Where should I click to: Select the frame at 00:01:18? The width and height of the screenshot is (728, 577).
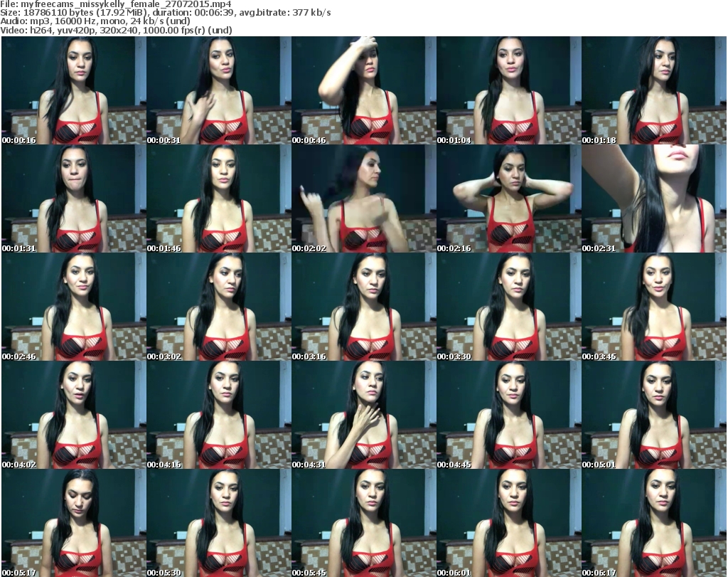point(654,90)
